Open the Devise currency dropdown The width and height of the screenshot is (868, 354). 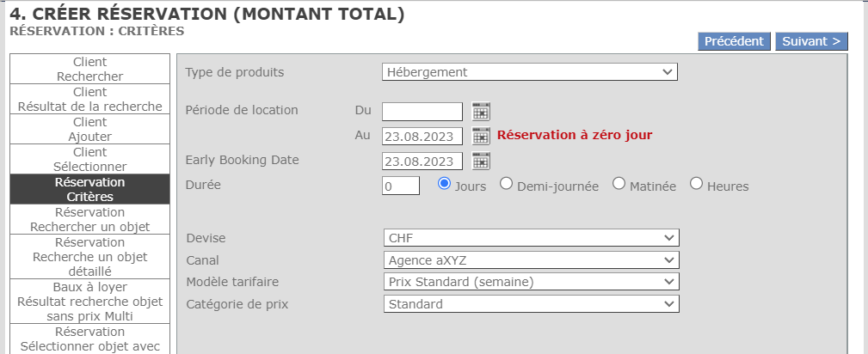click(x=530, y=237)
